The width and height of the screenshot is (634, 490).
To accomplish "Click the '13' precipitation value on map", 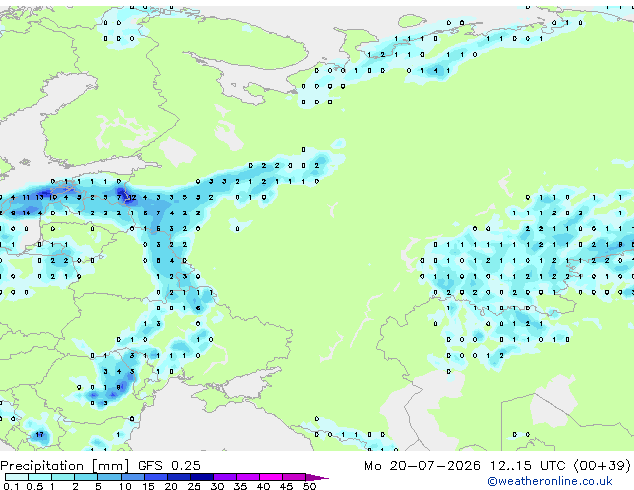I will [x=39, y=198].
